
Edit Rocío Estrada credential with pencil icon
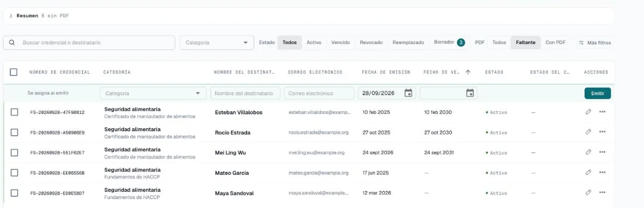click(x=589, y=132)
